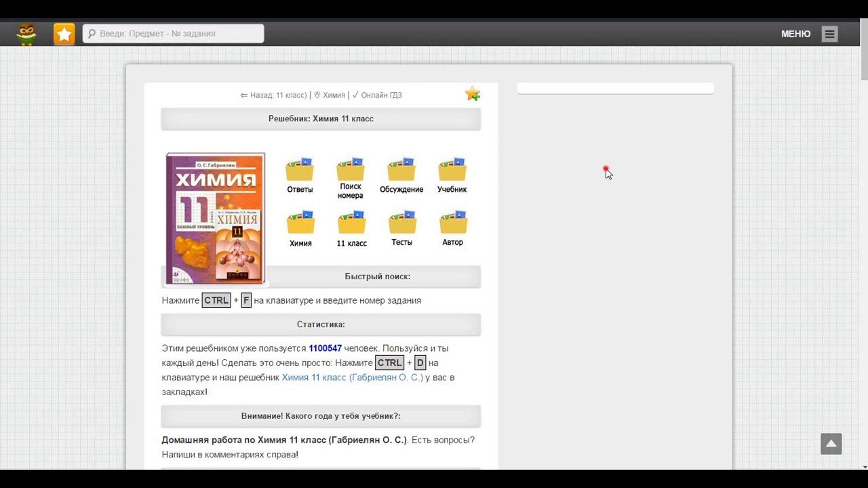
Task: Click the orange star favorites button
Action: [64, 34]
